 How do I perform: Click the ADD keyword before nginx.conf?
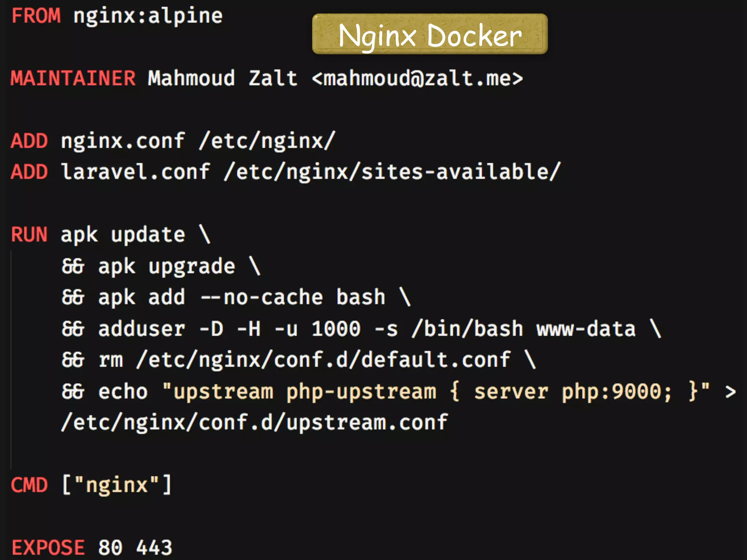tap(29, 141)
